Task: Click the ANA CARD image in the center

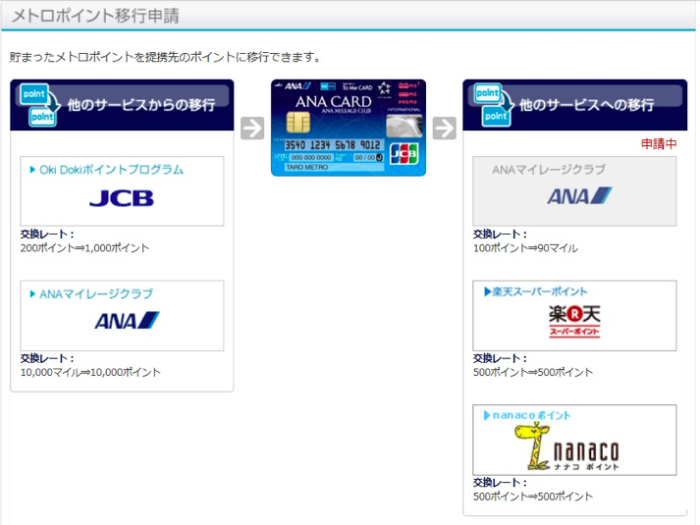Action: [348, 127]
